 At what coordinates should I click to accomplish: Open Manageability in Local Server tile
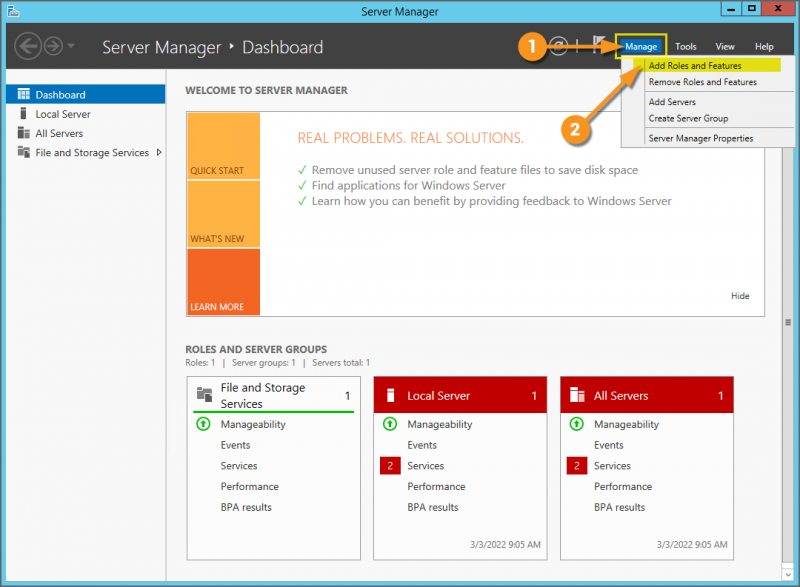(x=440, y=424)
